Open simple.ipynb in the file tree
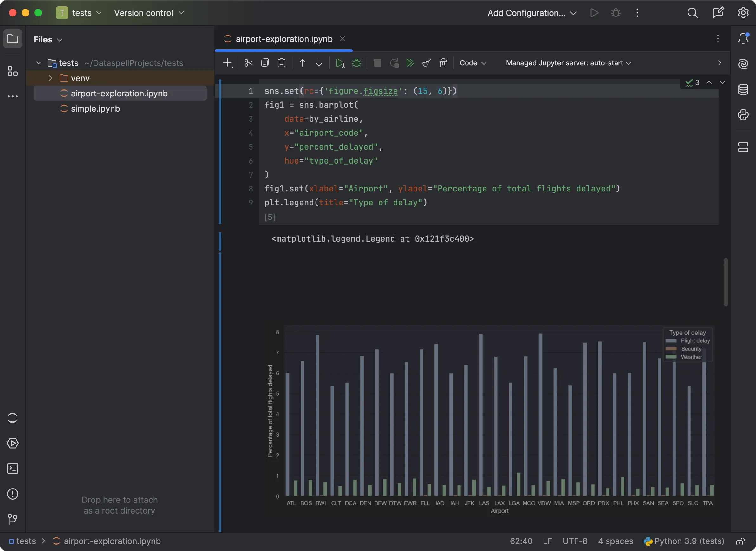The image size is (756, 551). click(x=95, y=109)
